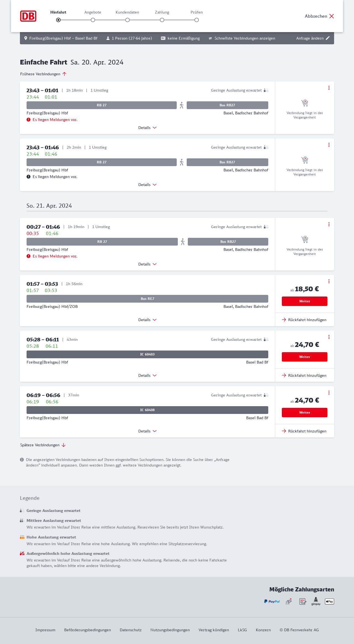Click the Apple Pay icon
The height and width of the screenshot is (644, 354).
pos(329,601)
